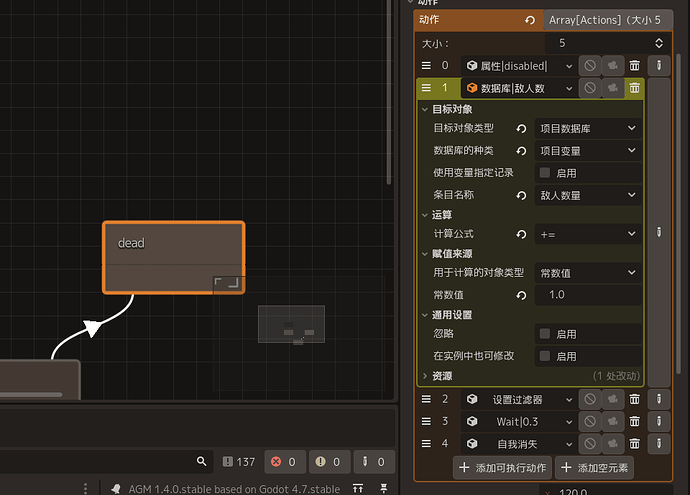
Task: Collapse the 通用设置 section
Action: (425, 315)
